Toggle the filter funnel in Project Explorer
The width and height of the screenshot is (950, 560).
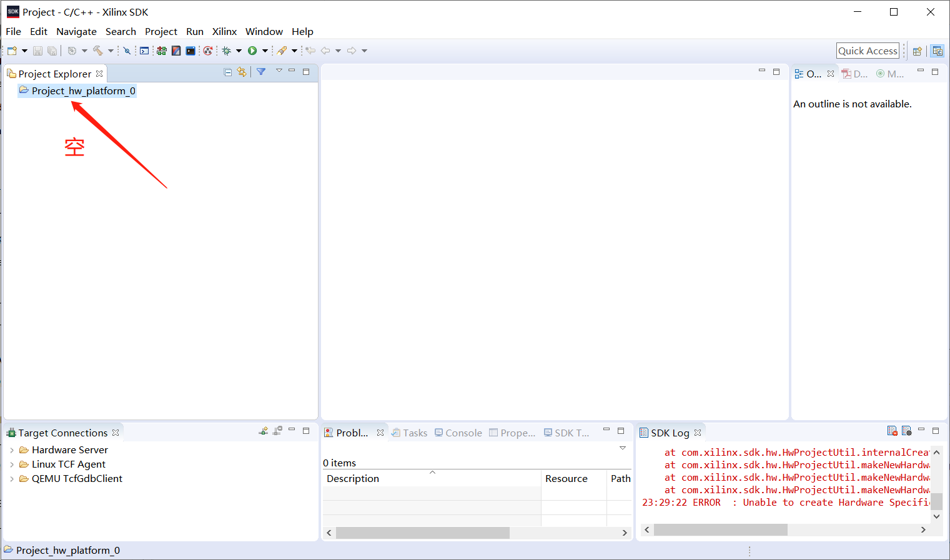coord(261,72)
